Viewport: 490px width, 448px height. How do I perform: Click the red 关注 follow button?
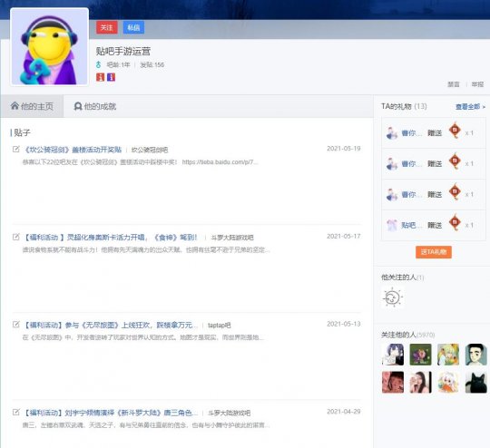coord(107,27)
